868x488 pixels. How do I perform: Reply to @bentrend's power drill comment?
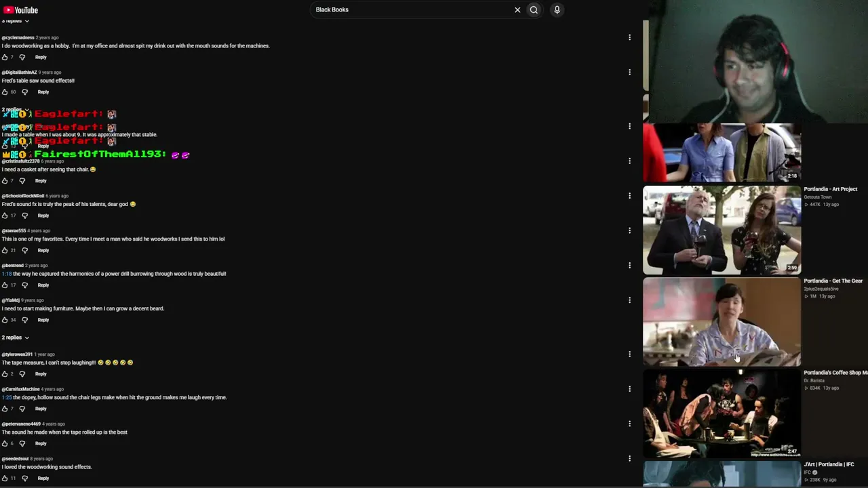pos(43,285)
